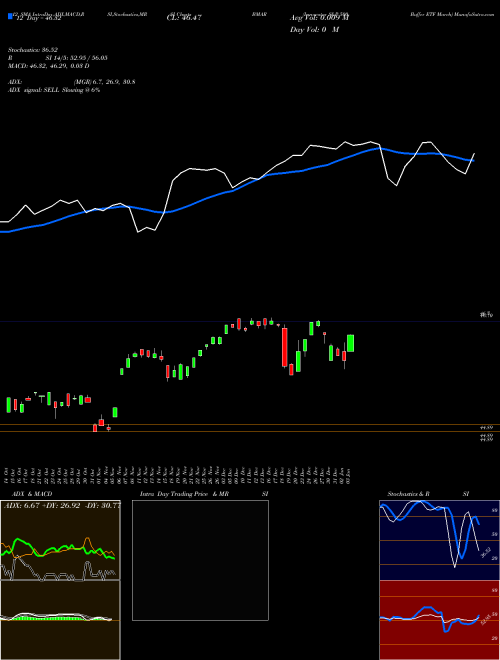Click the 'SI 14/3: 52.95 / 56.03' readout
500x660 pixels.
[77, 58]
